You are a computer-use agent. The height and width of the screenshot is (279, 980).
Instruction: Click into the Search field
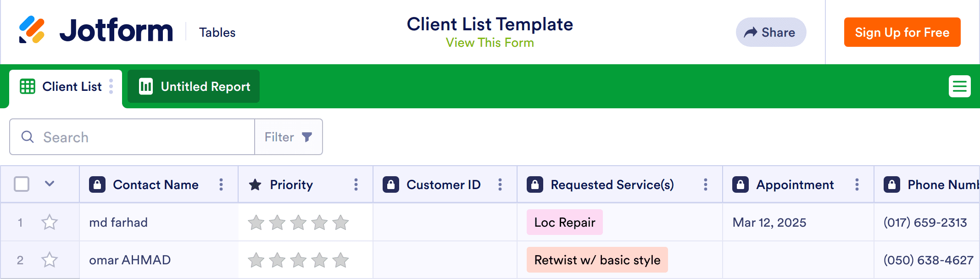[138, 137]
